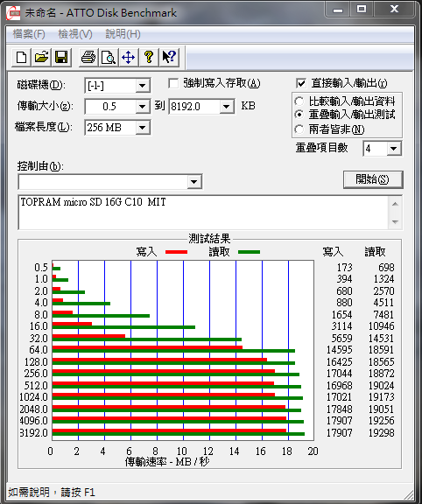Click the 開始(S) start button

(x=373, y=179)
